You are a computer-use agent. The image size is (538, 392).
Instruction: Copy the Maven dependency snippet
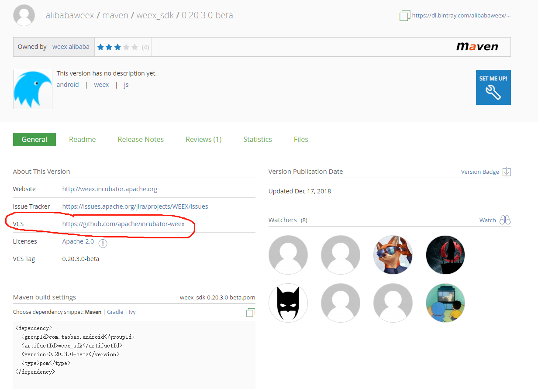click(x=251, y=313)
